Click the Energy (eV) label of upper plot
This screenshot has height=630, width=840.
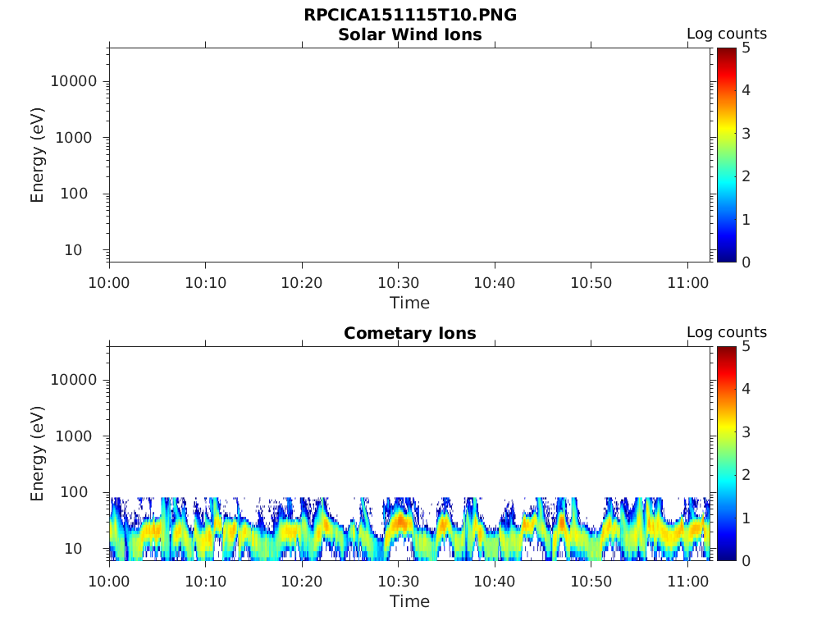(x=37, y=155)
